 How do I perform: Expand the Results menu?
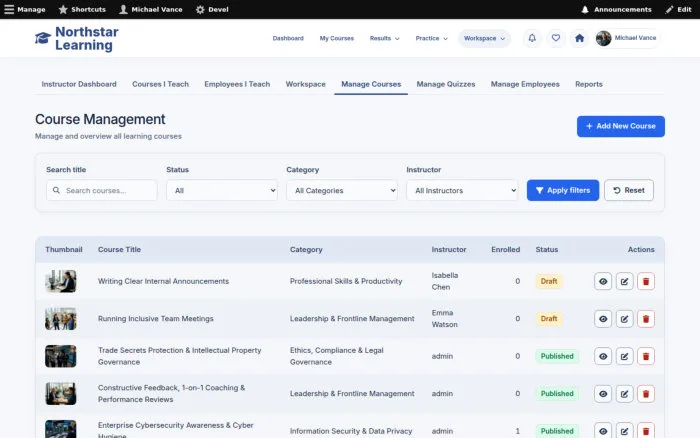tap(384, 38)
